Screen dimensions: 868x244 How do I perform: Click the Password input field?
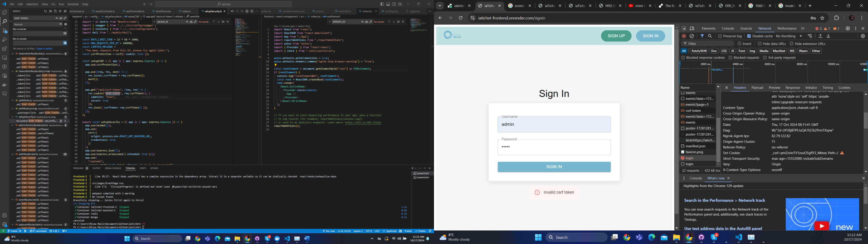point(554,147)
